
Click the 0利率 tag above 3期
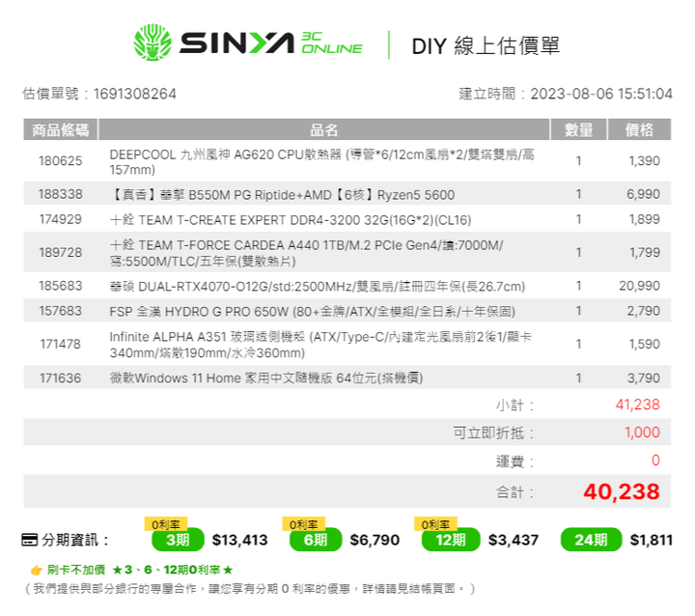(166, 524)
